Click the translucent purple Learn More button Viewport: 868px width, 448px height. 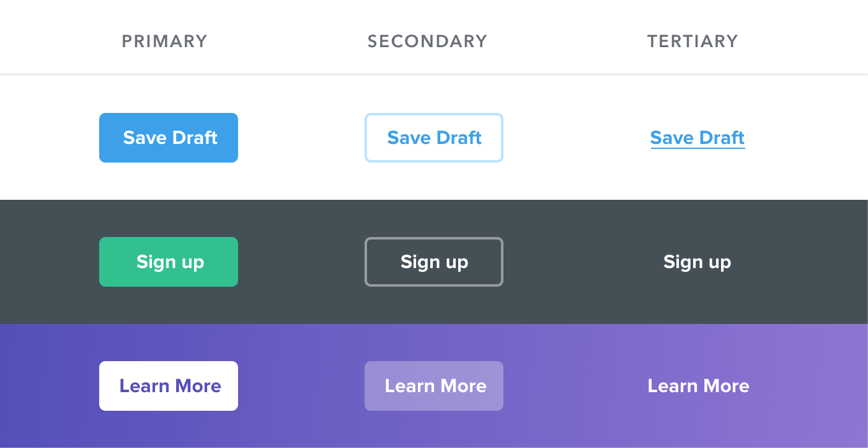[434, 386]
